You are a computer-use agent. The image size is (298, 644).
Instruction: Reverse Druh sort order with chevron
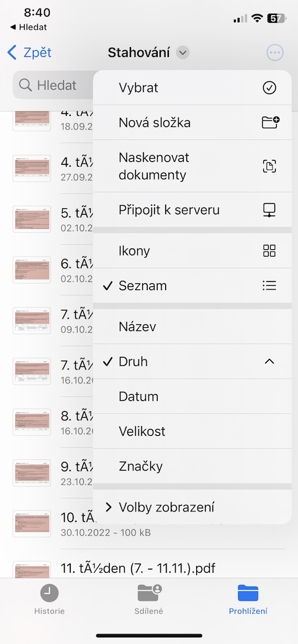(269, 361)
